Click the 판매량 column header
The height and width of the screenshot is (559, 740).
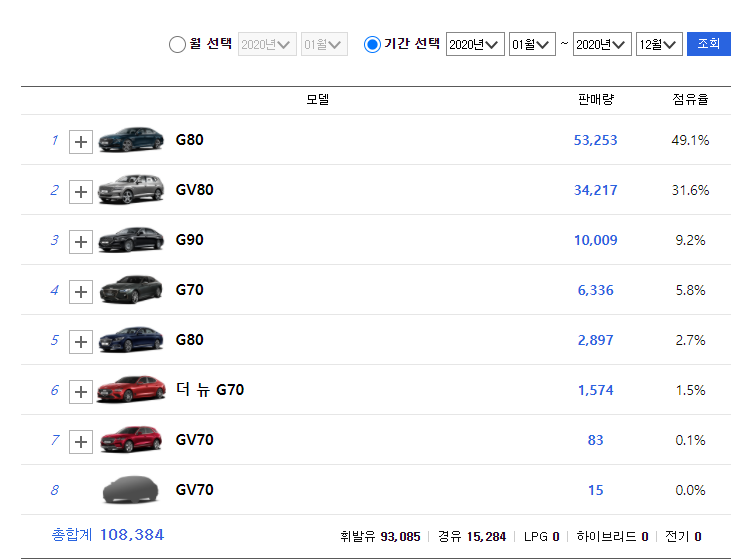[x=596, y=100]
